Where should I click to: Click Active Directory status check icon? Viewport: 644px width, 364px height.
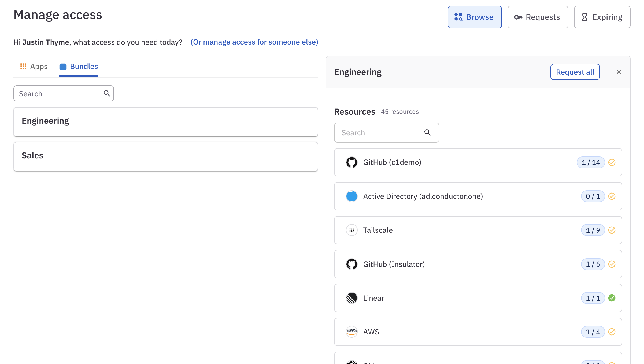click(612, 196)
